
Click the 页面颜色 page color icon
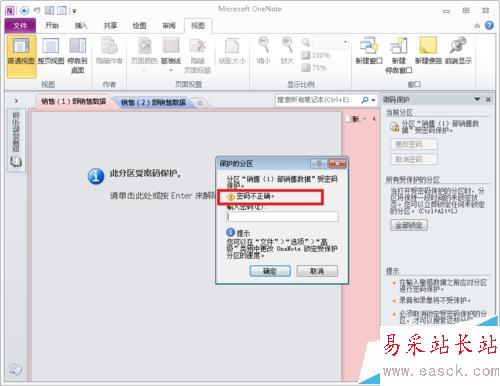[144, 46]
